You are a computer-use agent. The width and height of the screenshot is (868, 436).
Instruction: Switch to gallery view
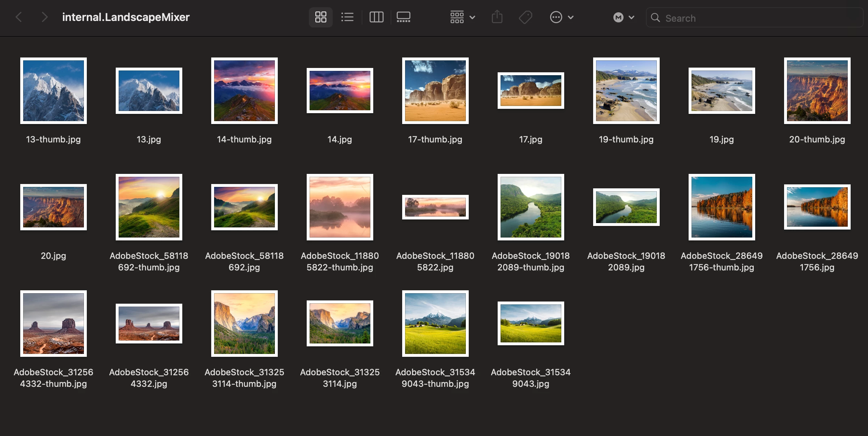(403, 17)
